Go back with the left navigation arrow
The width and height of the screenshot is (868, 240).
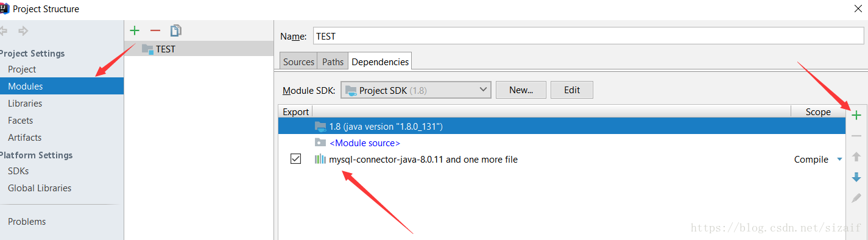pos(4,30)
